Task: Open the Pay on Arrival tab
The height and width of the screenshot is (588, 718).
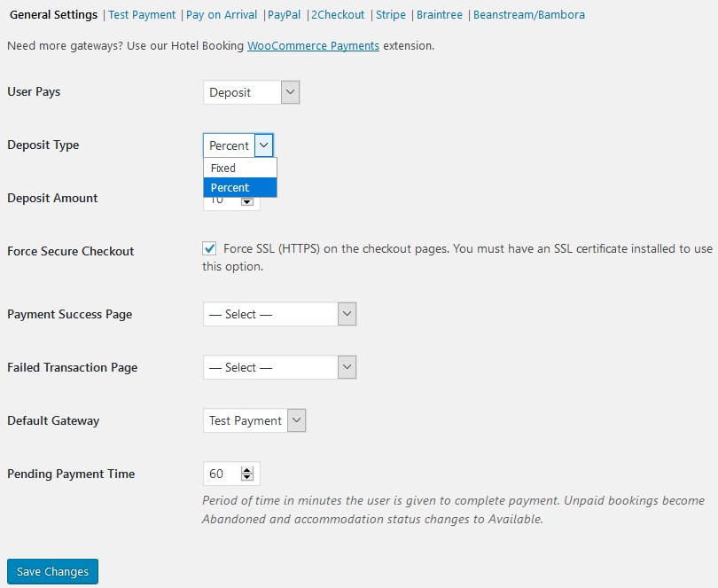Action: 222,15
